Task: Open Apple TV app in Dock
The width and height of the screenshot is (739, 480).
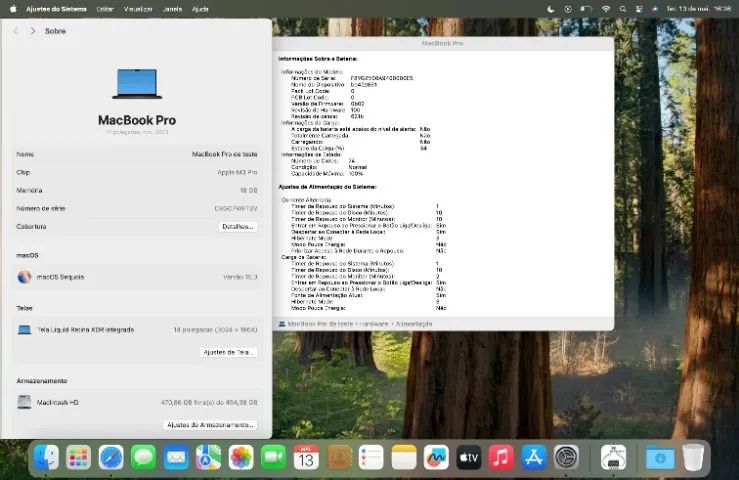Action: coord(468,457)
